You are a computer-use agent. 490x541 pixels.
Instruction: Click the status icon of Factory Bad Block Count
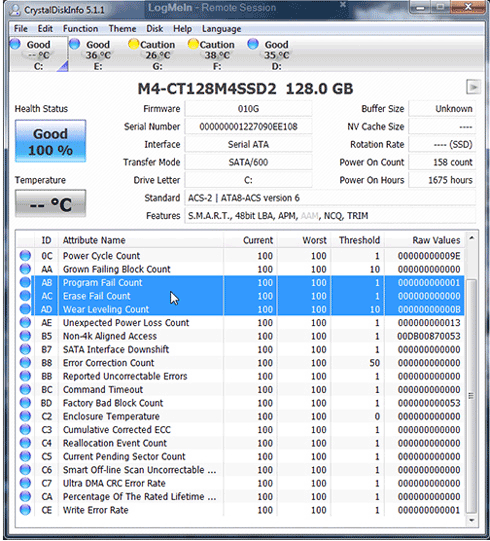25,403
